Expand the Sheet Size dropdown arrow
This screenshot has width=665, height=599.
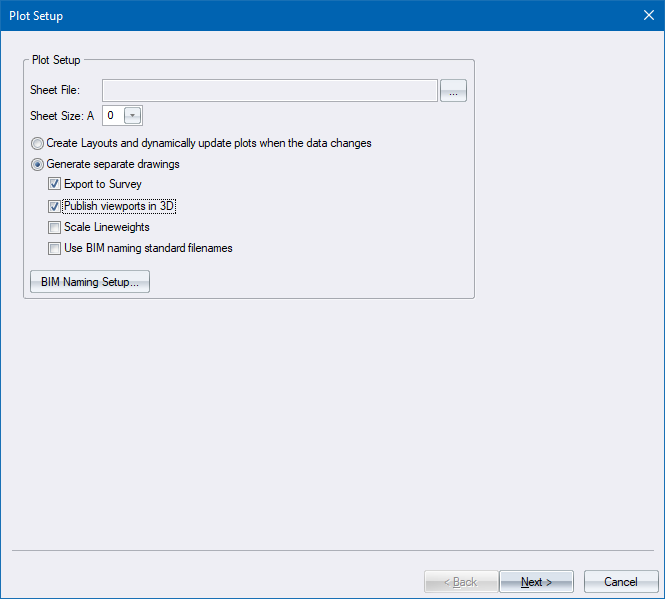tap(132, 115)
